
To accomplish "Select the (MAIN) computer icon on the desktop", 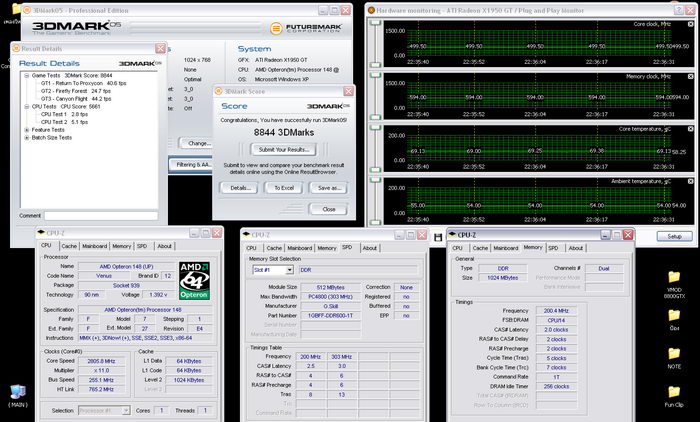I will pos(18,396).
